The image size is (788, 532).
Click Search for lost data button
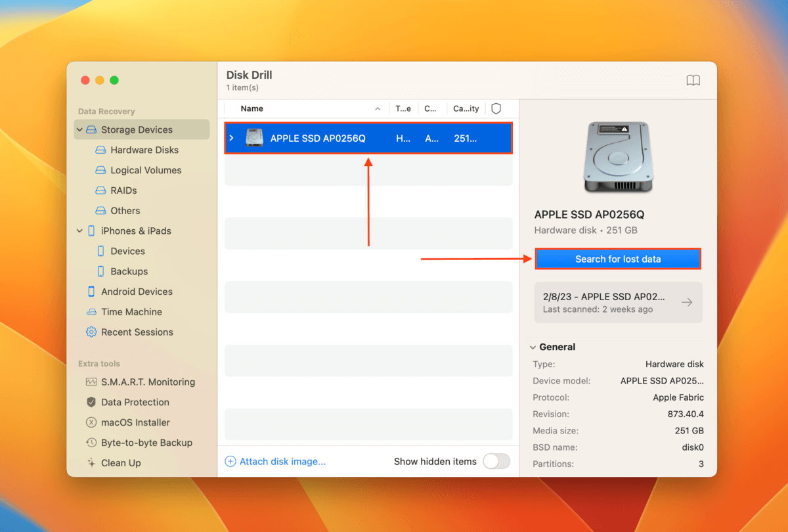(618, 259)
